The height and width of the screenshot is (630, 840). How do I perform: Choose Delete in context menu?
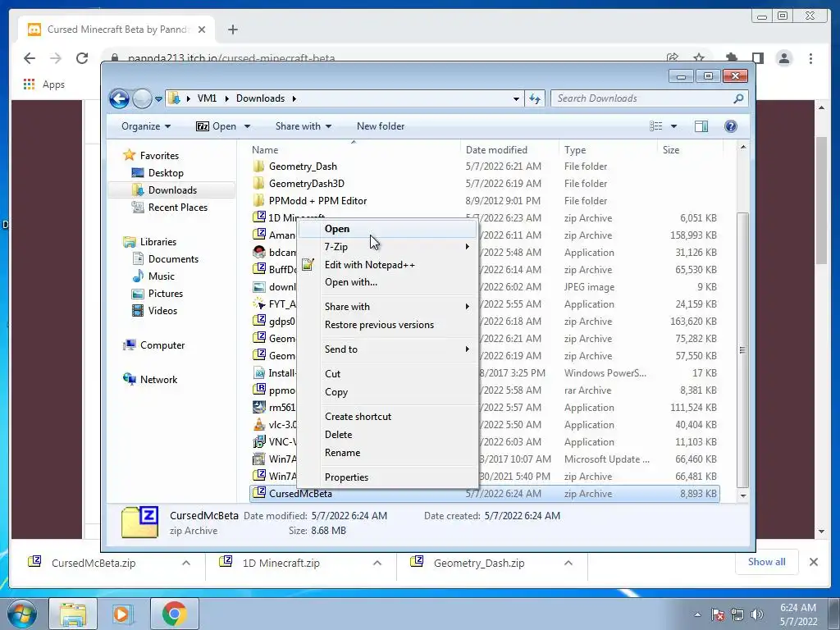click(387, 435)
